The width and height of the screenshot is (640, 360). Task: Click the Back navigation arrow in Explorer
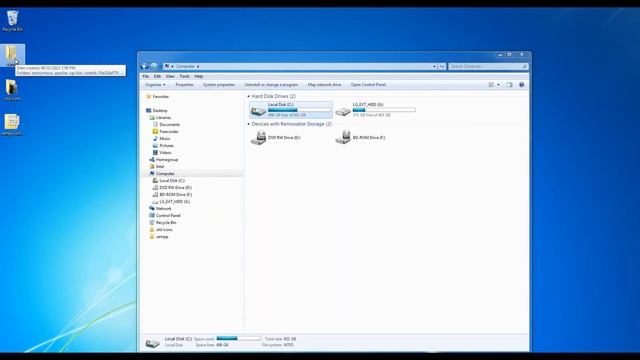pos(144,66)
